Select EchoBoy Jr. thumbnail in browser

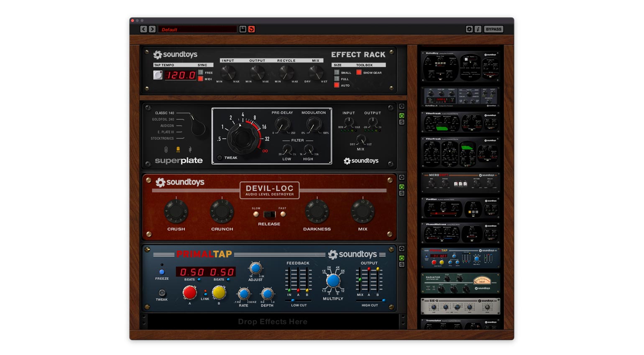pos(460,97)
